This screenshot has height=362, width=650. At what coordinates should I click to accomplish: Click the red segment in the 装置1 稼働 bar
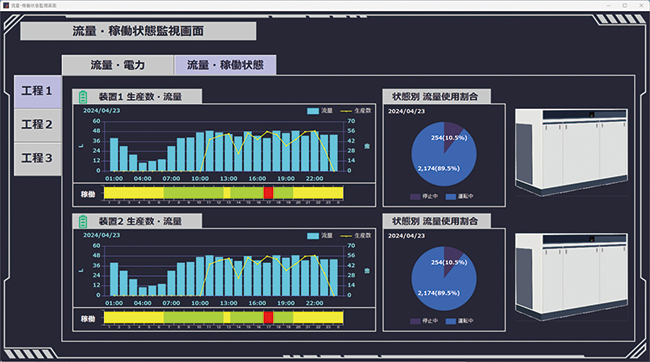[268, 193]
